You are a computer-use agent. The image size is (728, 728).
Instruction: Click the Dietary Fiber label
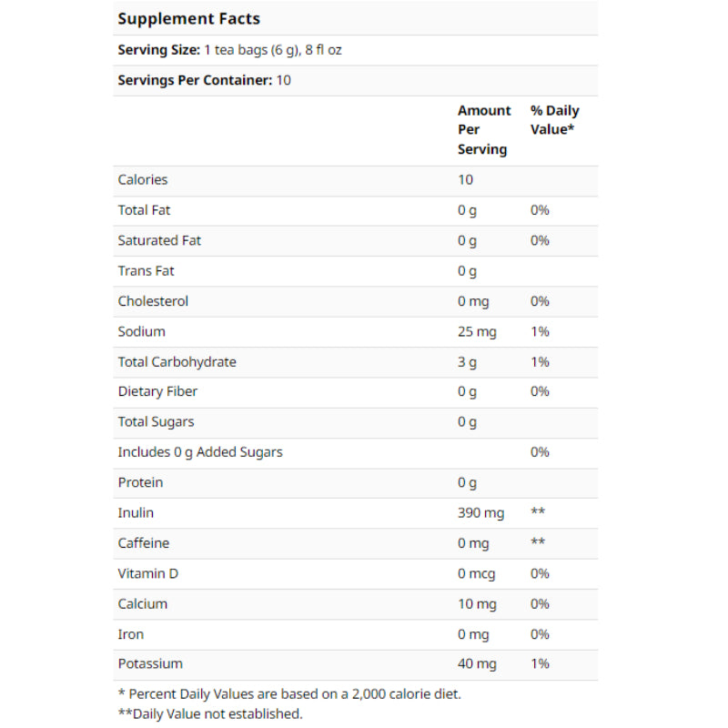point(157,391)
